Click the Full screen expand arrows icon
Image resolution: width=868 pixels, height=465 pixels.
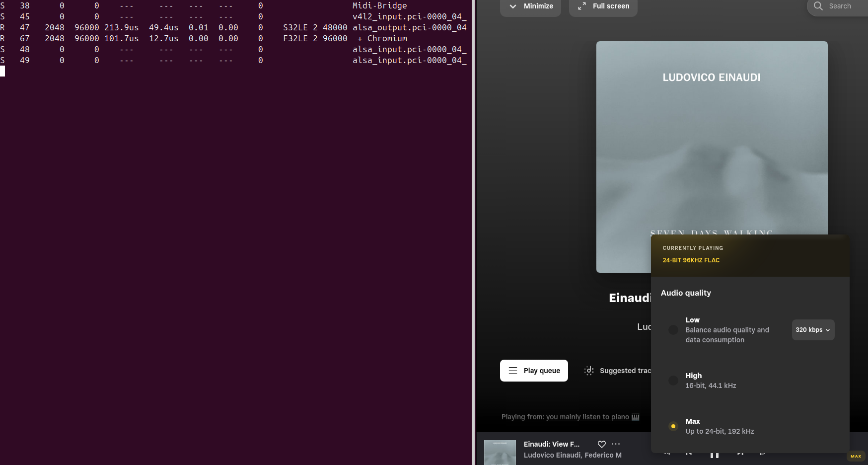(x=581, y=6)
